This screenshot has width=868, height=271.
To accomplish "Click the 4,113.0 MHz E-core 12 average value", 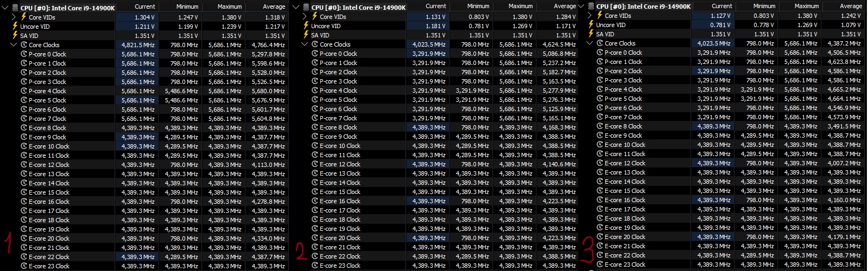I will tap(268, 165).
